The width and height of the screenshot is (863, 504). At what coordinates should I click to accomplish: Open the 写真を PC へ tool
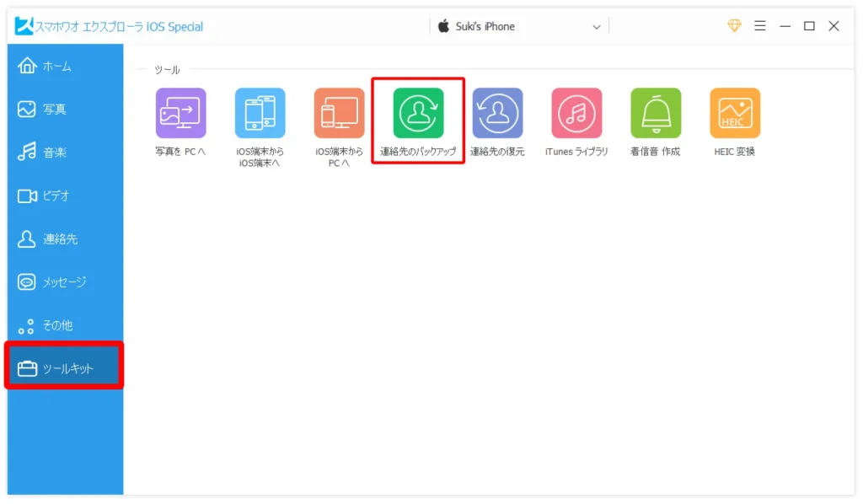click(x=180, y=114)
